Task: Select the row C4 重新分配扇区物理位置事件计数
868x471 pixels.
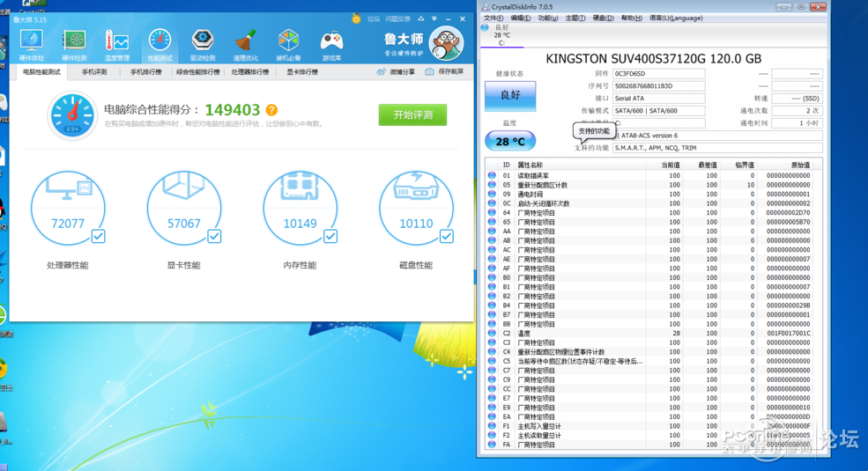Action: (x=649, y=352)
